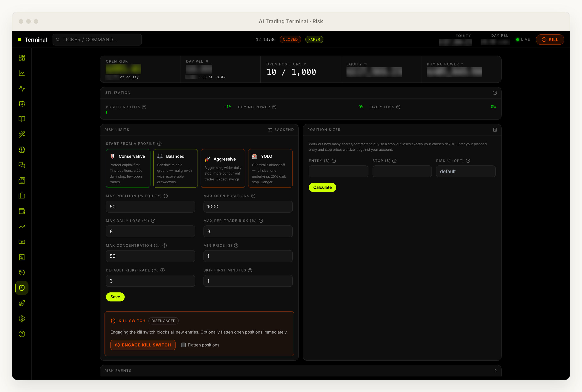
Task: Click the LIVE status indicator
Action: point(523,39)
